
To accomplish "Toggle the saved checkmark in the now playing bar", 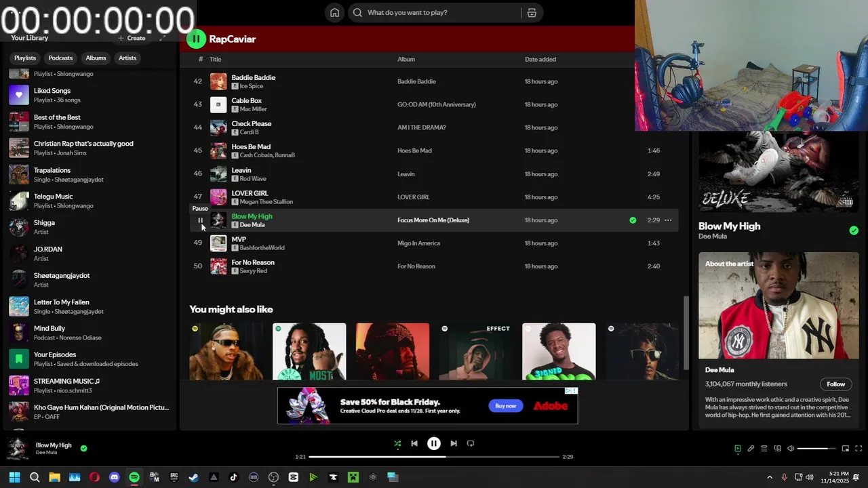I will click(x=84, y=448).
